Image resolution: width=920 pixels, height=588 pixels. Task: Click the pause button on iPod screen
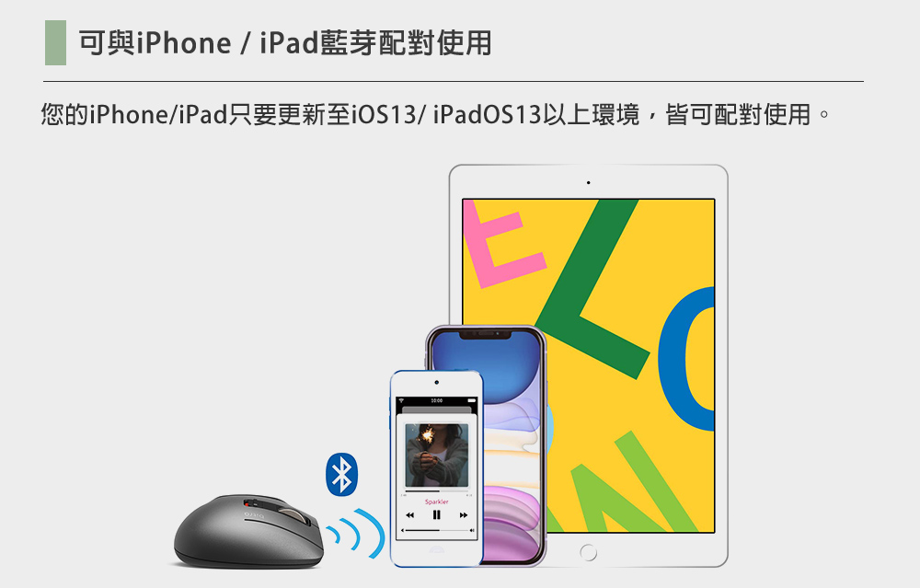click(x=436, y=515)
